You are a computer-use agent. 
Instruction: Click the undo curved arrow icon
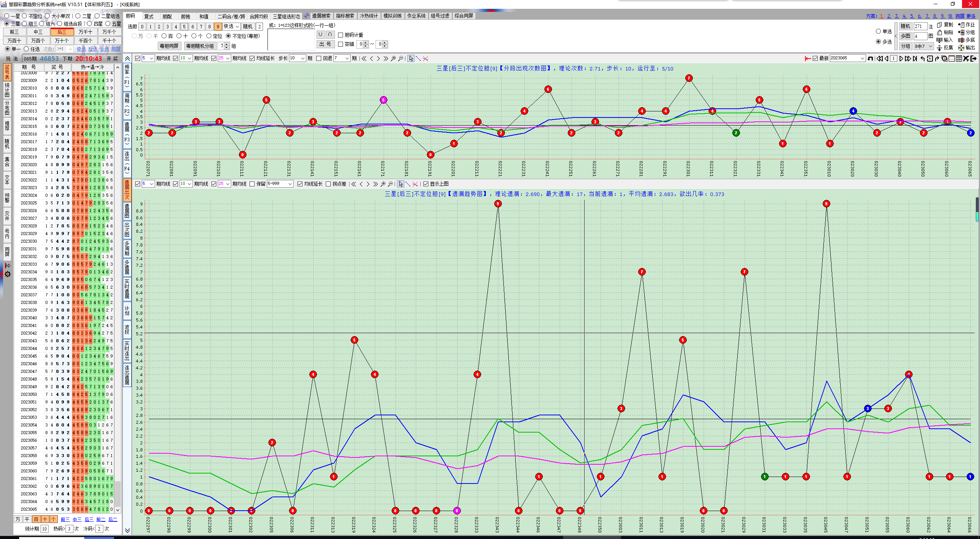pyautogui.click(x=923, y=58)
